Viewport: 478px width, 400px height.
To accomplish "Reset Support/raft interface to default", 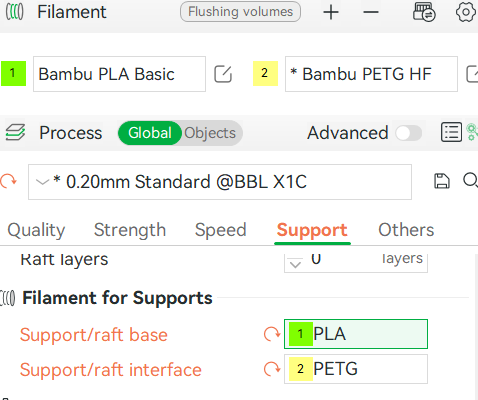I will (x=272, y=369).
